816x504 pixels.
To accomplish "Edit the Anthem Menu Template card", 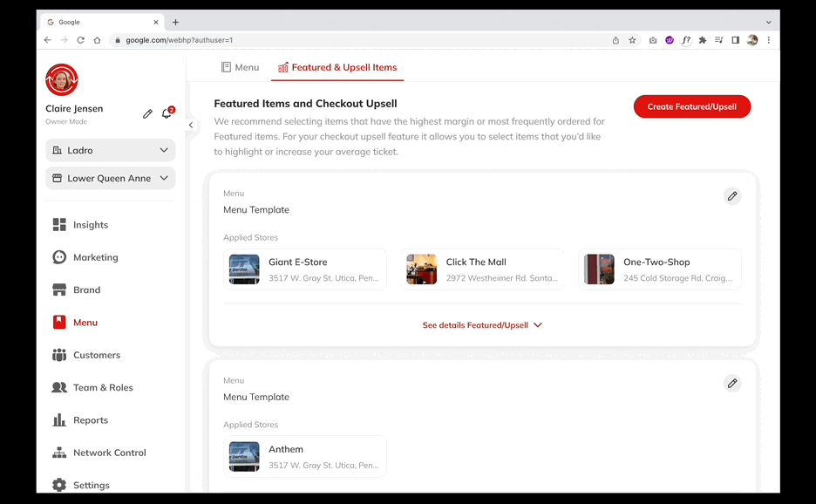I will 732,383.
